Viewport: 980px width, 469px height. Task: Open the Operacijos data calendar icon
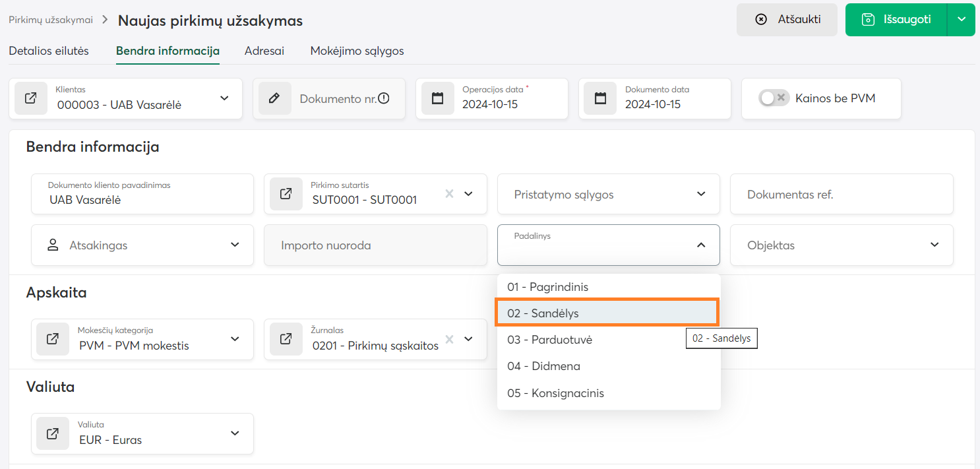(438, 98)
